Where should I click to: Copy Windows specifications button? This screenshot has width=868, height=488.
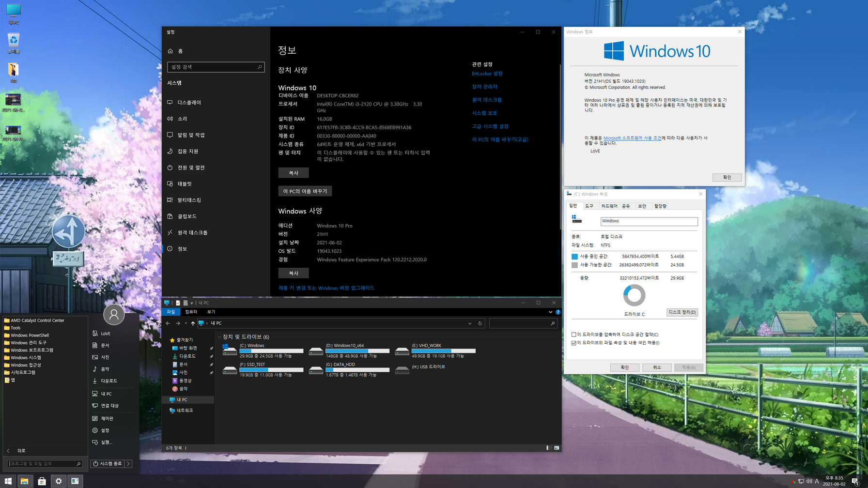point(293,274)
